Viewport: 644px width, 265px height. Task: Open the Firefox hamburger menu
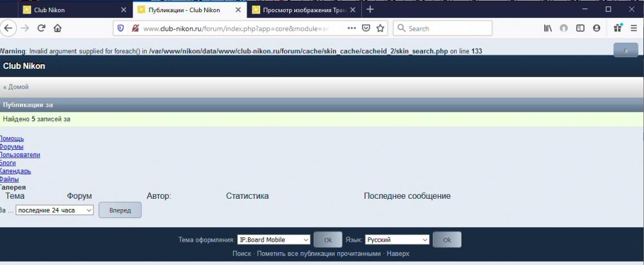point(634,28)
